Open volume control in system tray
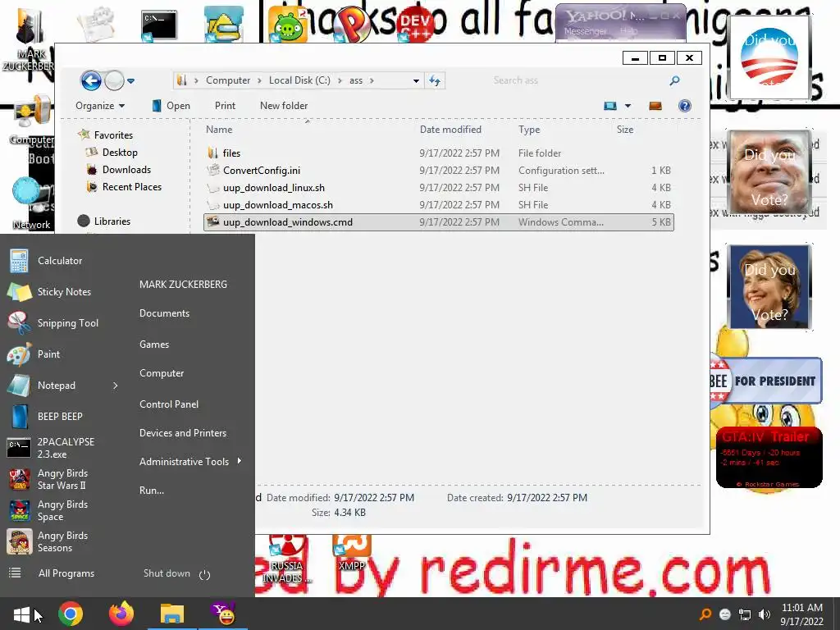 click(765, 614)
